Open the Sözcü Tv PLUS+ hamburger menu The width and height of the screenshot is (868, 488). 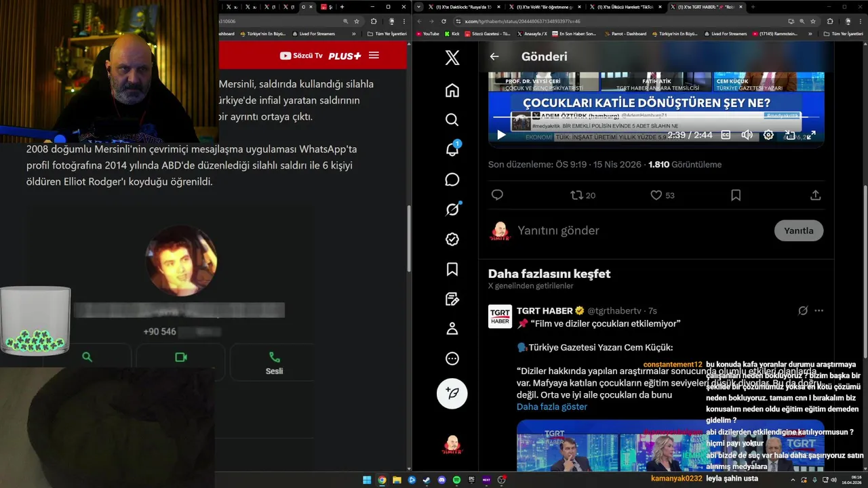pyautogui.click(x=374, y=56)
